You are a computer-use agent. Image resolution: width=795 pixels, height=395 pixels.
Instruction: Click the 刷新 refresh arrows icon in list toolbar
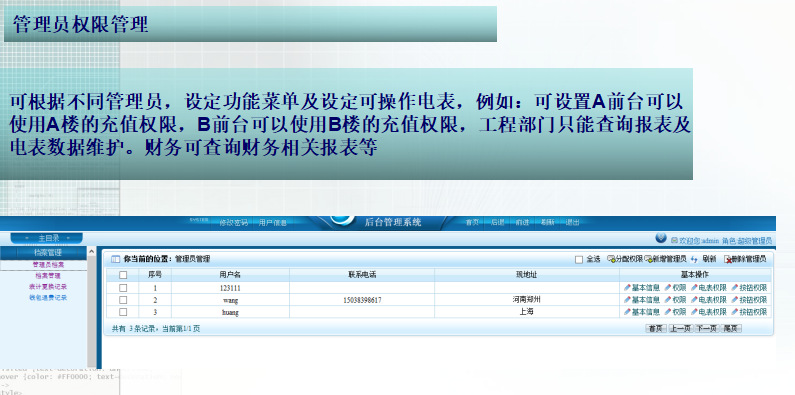694,260
